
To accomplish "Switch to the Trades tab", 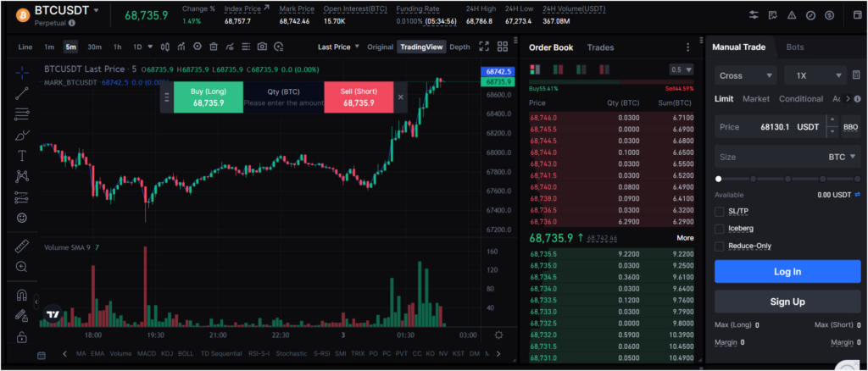I will pos(600,47).
